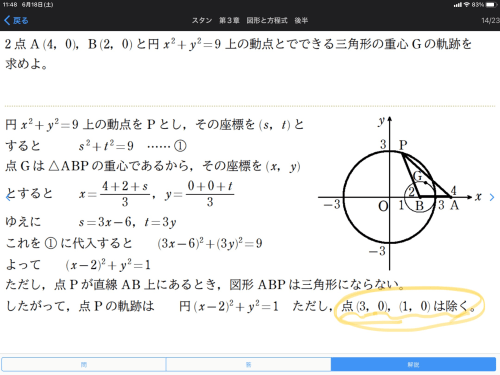Tap the line s=3x−6, t=3y
Viewport: 500px width, 375px height.
tap(127, 222)
